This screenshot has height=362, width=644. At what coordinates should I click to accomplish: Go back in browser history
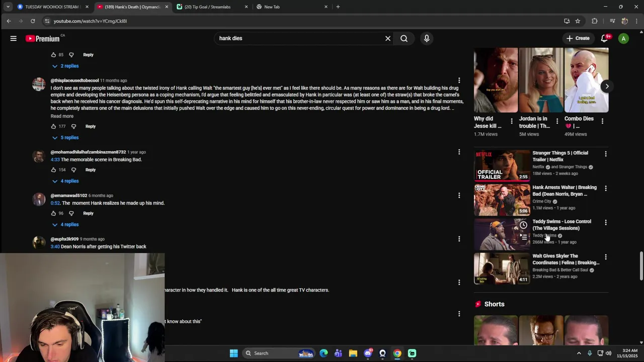(x=9, y=21)
